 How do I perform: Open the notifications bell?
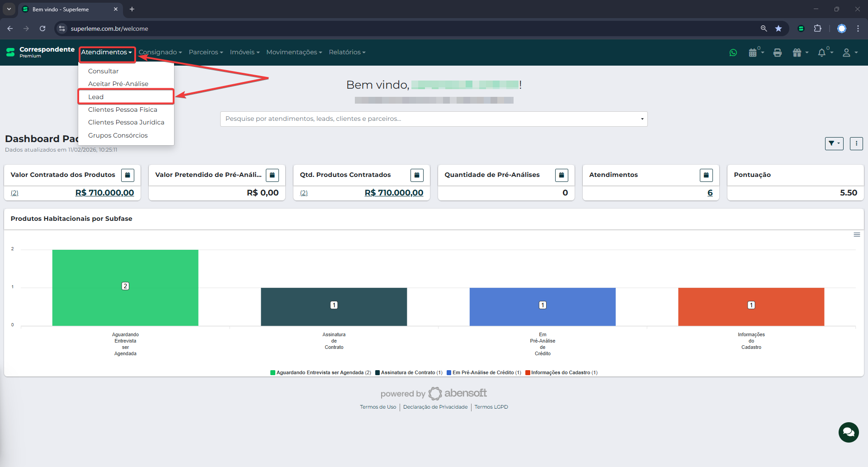[824, 52]
